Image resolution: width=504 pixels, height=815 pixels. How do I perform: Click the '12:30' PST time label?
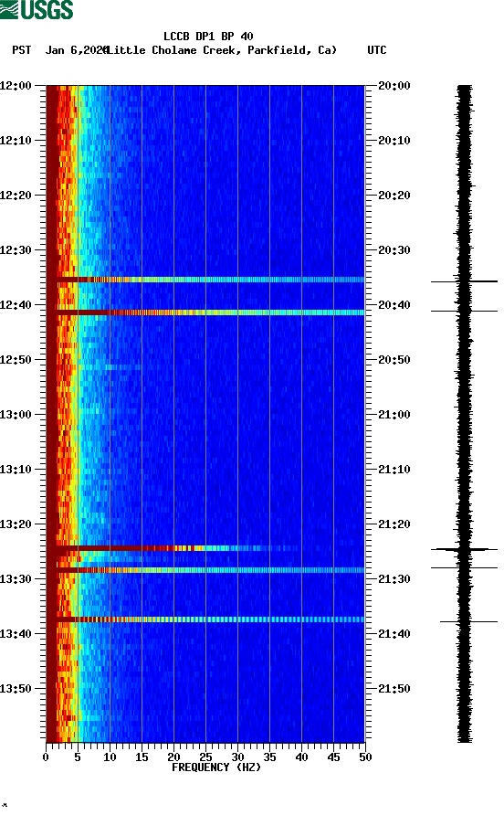tap(16, 250)
